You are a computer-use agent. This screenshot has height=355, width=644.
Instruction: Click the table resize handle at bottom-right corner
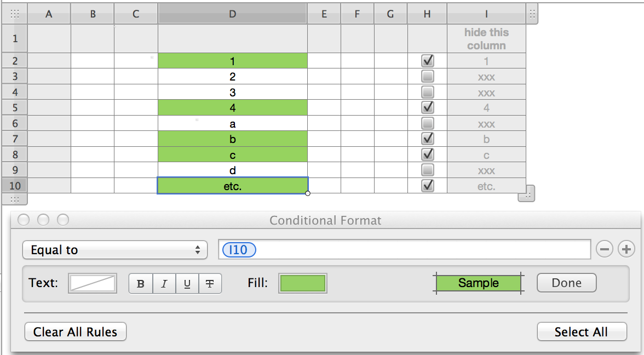pyautogui.click(x=526, y=193)
